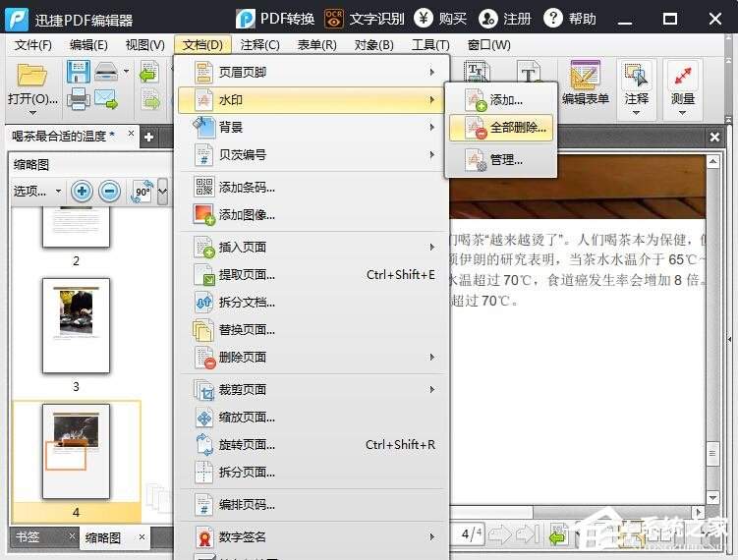This screenshot has width=738, height=560.
Task: Expand the scanner dropdown arrow
Action: pos(126,72)
